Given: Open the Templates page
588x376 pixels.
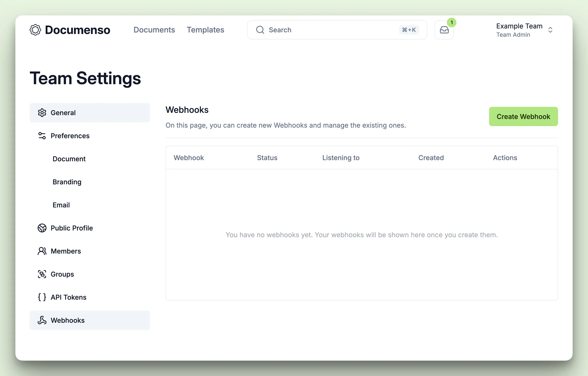Looking at the screenshot, I should (x=206, y=30).
